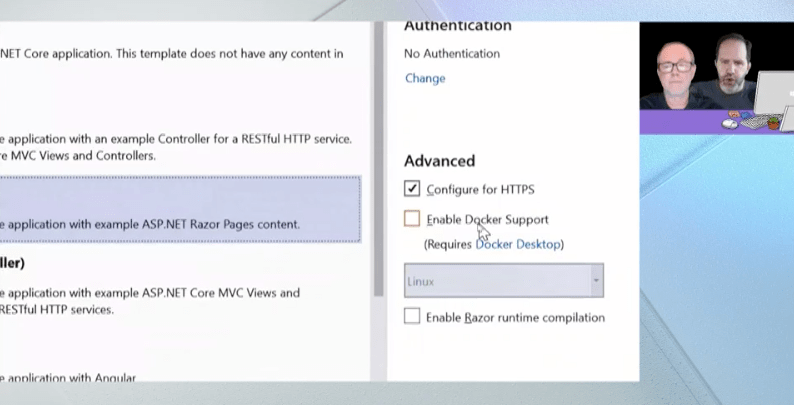Screen dimensions: 794x405
Task: Choose the RESTful HTTP service template
Action: coord(170,147)
